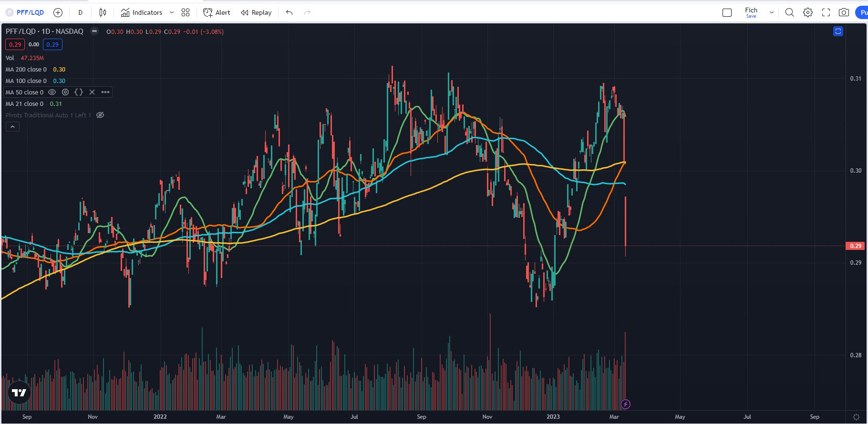Screen dimensions: 868x424
Task: Select the Vol indicator legend
Action: [x=10, y=58]
